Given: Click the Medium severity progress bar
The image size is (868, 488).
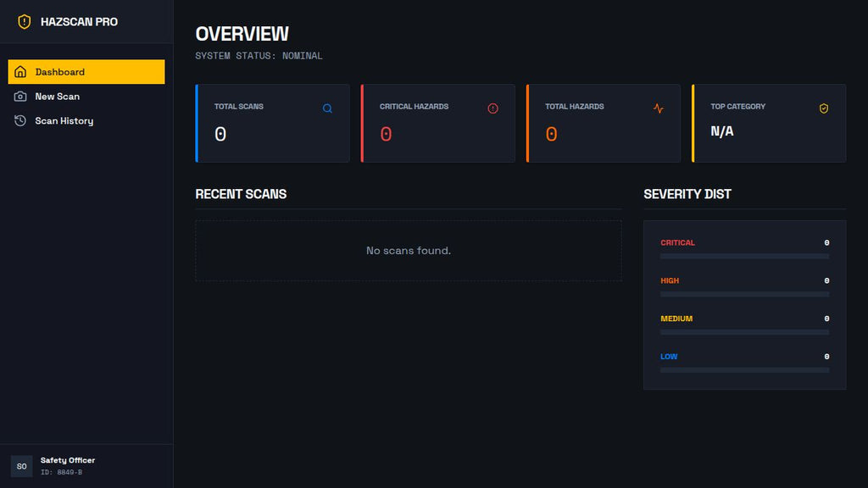Looking at the screenshot, I should point(744,332).
